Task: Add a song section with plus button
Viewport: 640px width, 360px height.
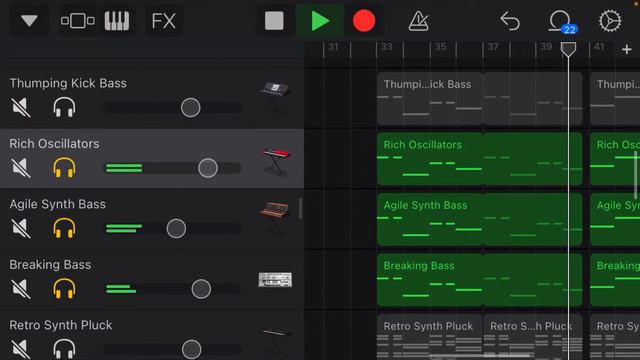Action: [x=627, y=49]
